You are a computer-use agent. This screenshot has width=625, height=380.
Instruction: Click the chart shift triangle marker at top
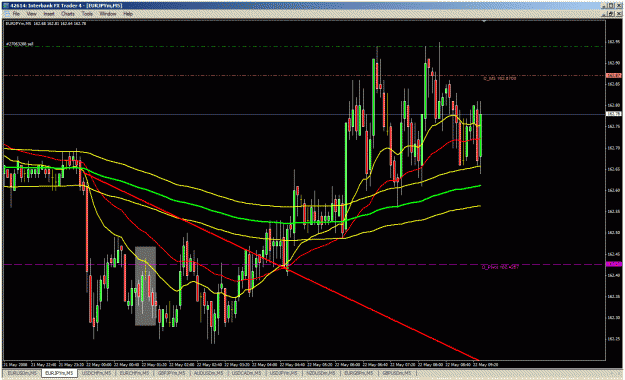click(x=484, y=21)
